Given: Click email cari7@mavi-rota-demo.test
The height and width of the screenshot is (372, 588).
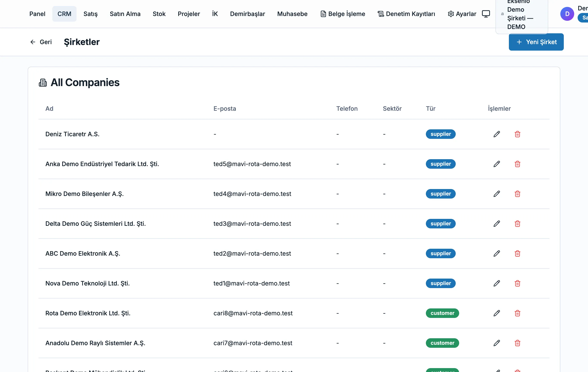Looking at the screenshot, I should click(x=253, y=343).
